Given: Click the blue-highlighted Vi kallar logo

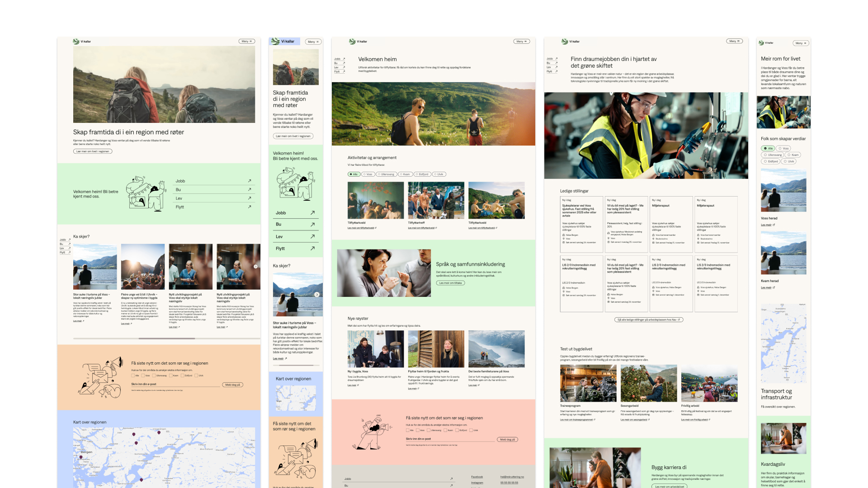Looking at the screenshot, I should click(283, 41).
